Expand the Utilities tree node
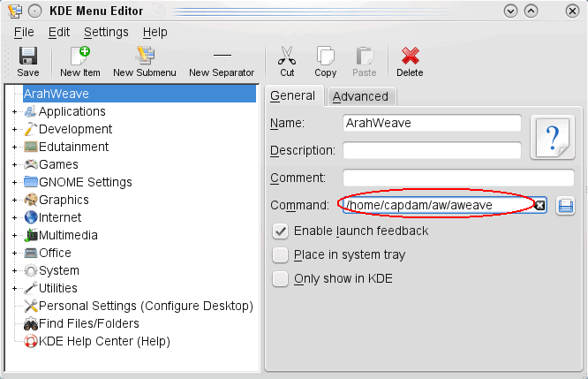 click(x=14, y=288)
